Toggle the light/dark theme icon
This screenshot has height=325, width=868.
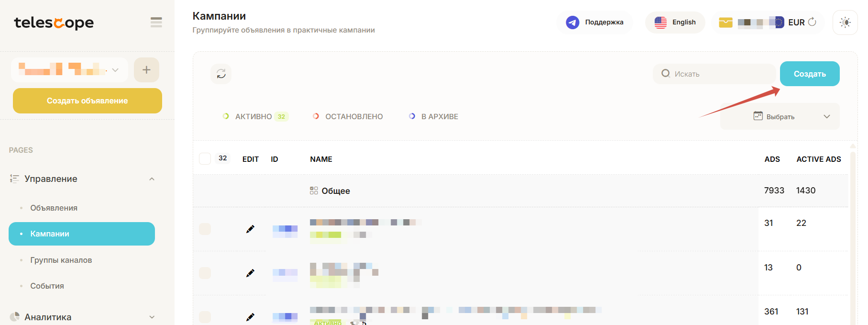pos(845,22)
